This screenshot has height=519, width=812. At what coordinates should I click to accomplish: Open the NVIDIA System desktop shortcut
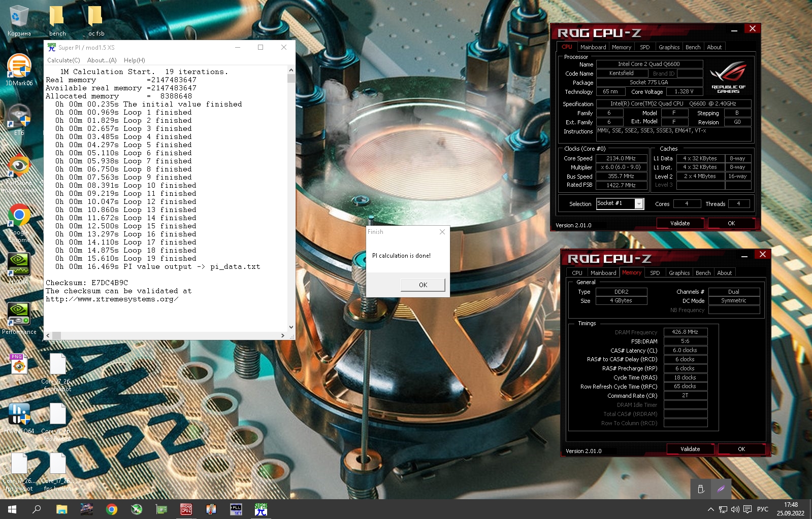(19, 271)
